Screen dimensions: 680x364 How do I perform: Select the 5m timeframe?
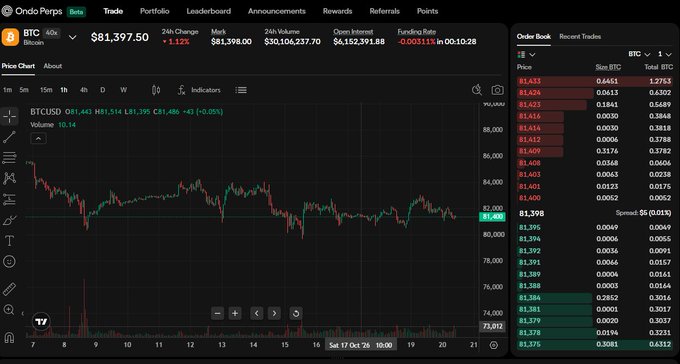(x=24, y=90)
